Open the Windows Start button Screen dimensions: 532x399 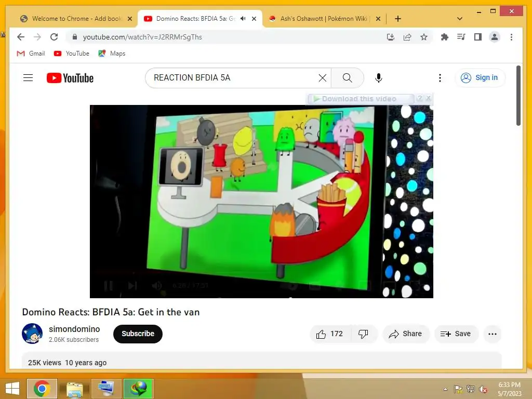pyautogui.click(x=12, y=389)
